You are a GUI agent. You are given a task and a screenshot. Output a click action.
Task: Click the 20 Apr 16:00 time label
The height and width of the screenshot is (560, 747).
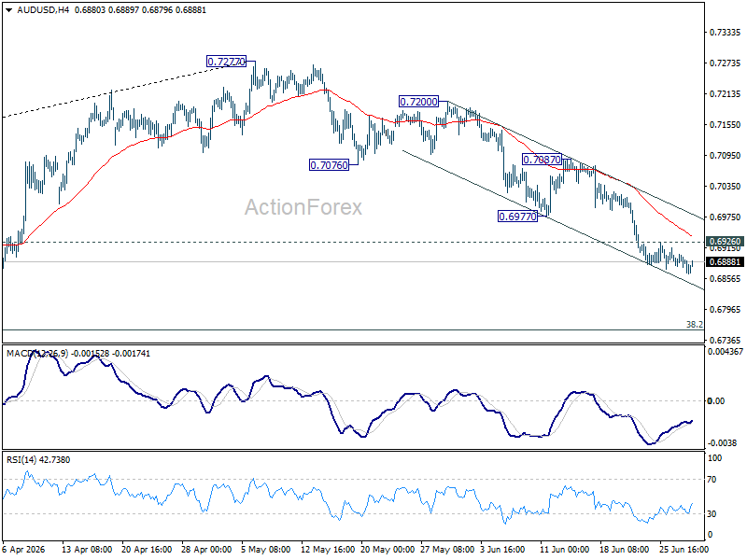[x=147, y=549]
